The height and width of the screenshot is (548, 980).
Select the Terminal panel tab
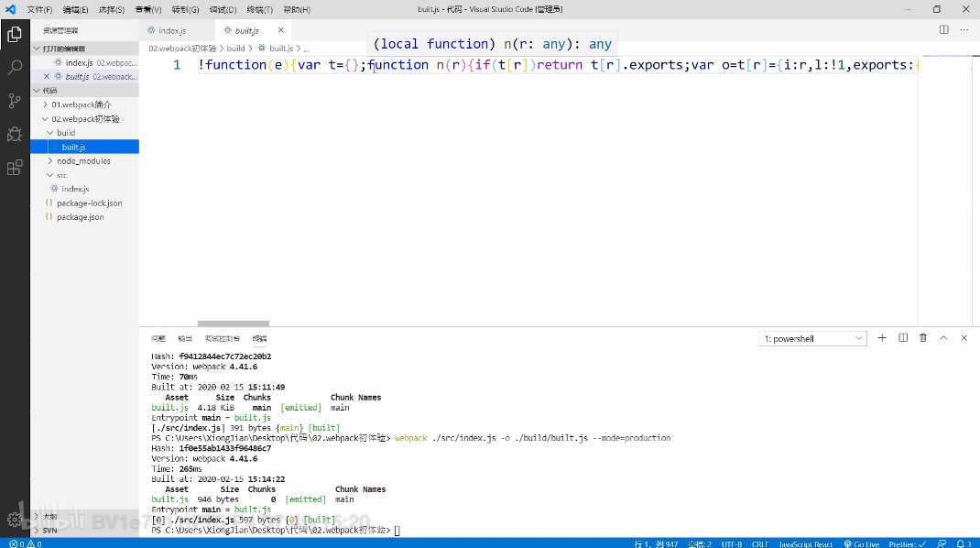pos(260,338)
